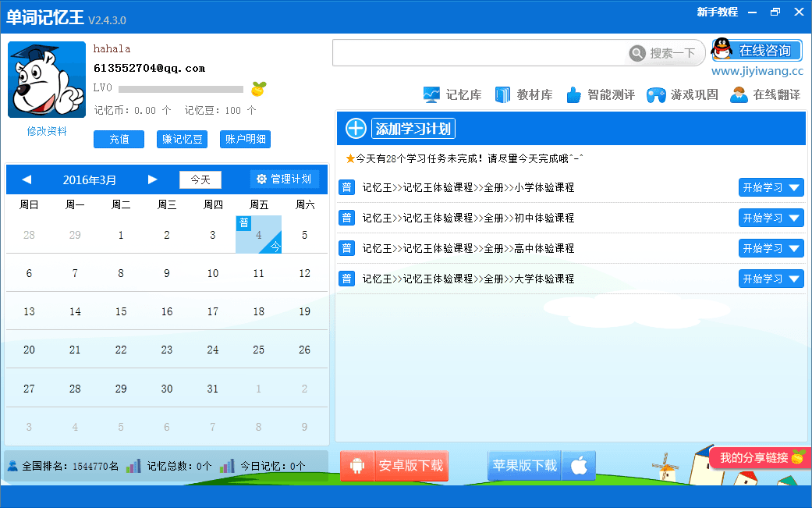Image resolution: width=812 pixels, height=508 pixels.
Task: Click the gear icon in 管理计划
Action: 261,179
